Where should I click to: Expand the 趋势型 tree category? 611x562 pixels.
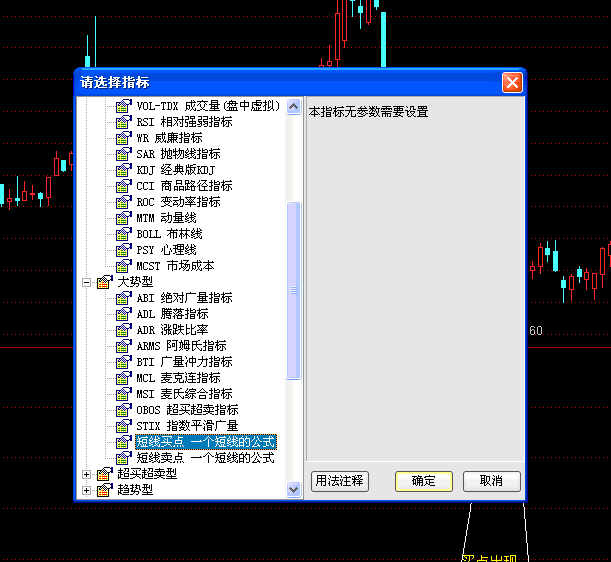87,490
